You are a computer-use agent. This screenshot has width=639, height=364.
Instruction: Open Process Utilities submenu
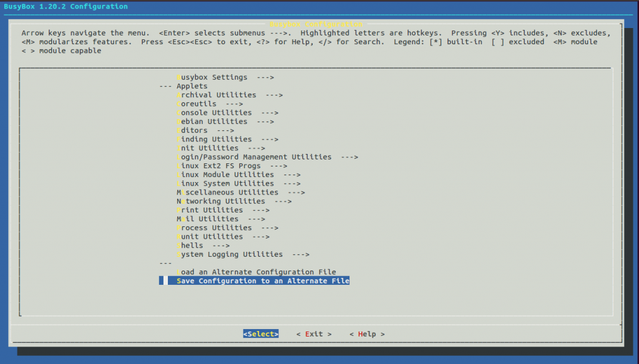tap(227, 228)
